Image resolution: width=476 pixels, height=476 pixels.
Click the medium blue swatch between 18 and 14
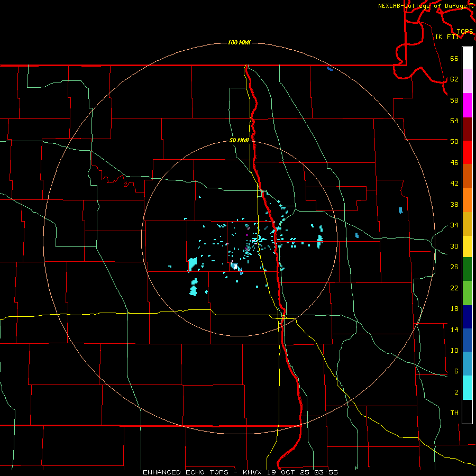coord(467,340)
